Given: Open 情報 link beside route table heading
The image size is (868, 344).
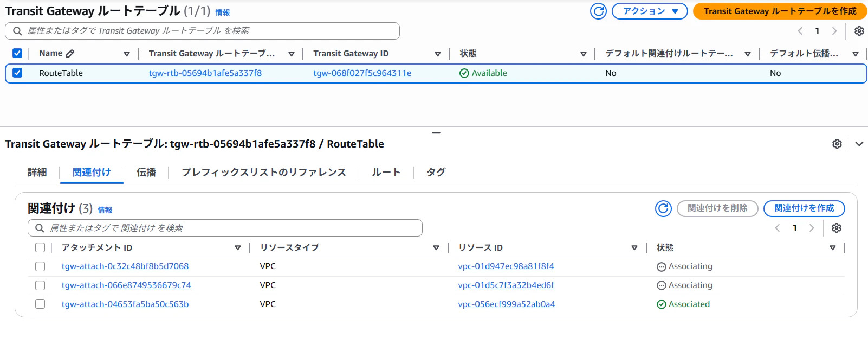Looking at the screenshot, I should tap(223, 12).
